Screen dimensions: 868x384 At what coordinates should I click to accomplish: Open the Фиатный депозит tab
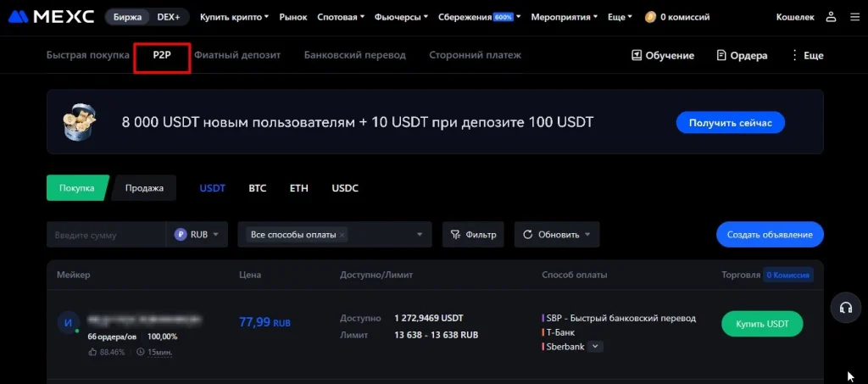coord(237,55)
